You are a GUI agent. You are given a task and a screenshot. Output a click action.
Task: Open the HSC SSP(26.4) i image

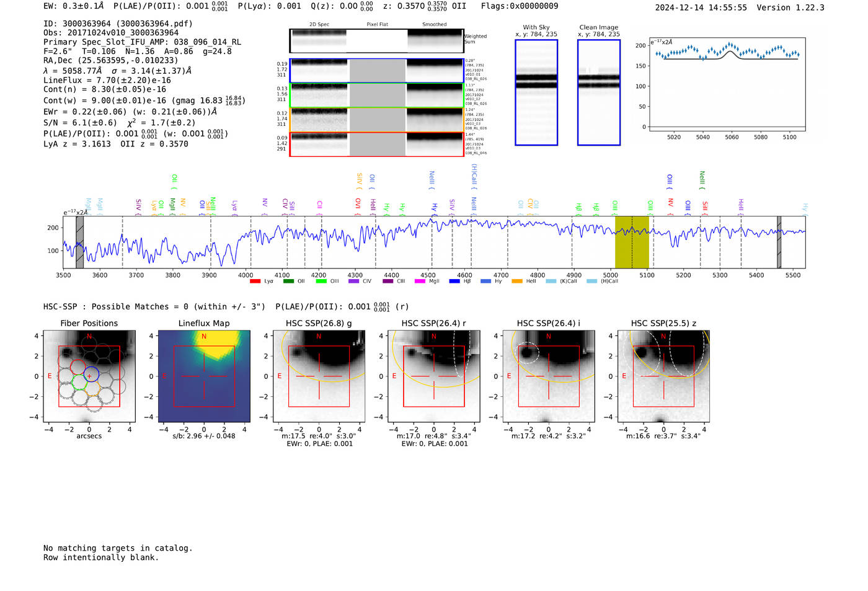point(549,376)
